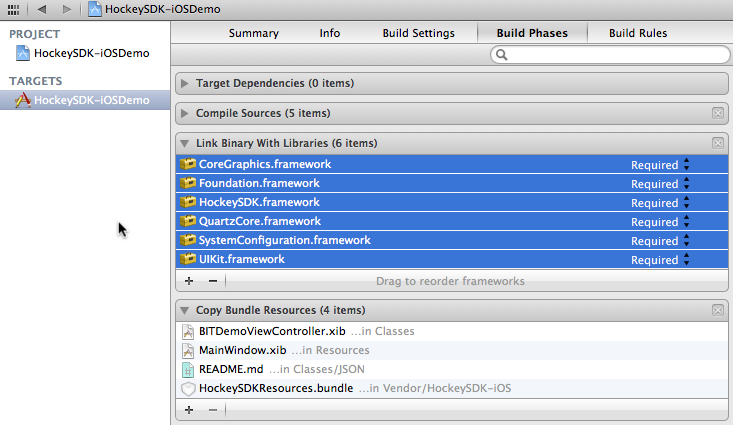
Task: Click the plus button under frameworks list
Action: pyautogui.click(x=188, y=281)
